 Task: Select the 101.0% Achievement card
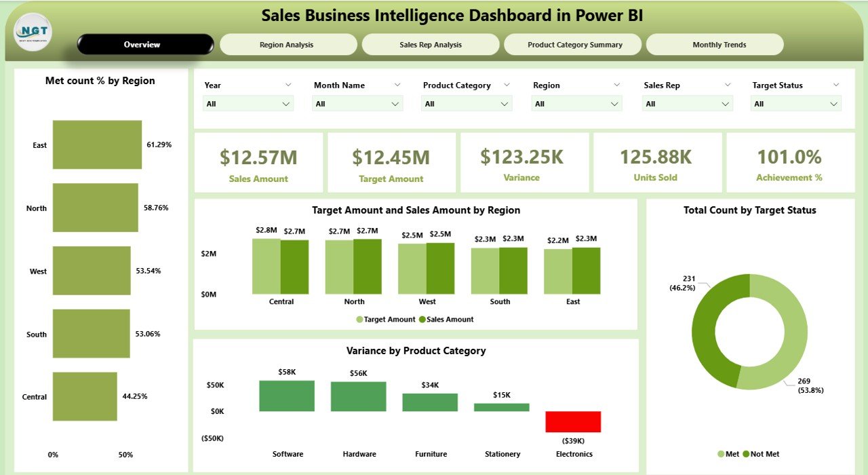pyautogui.click(x=790, y=162)
